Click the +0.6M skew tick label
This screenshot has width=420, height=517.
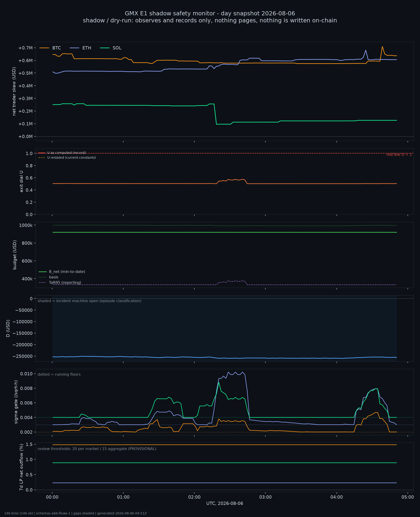pos(25,60)
